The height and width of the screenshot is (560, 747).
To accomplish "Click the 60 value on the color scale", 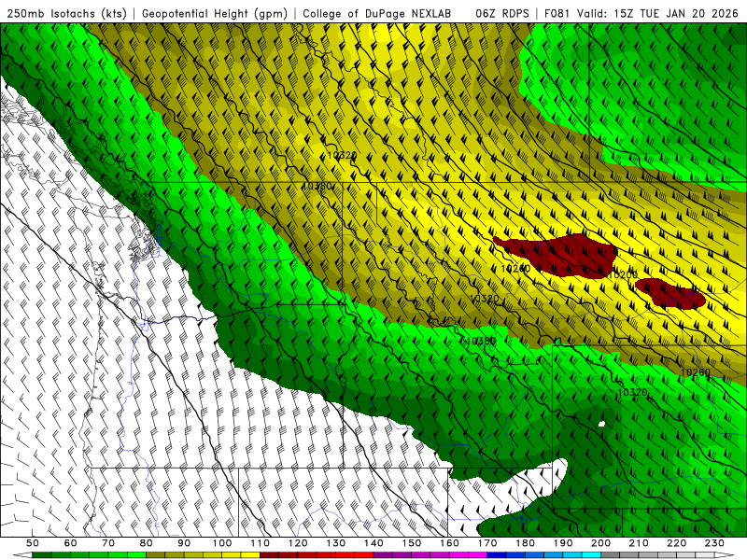I will tap(71, 543).
